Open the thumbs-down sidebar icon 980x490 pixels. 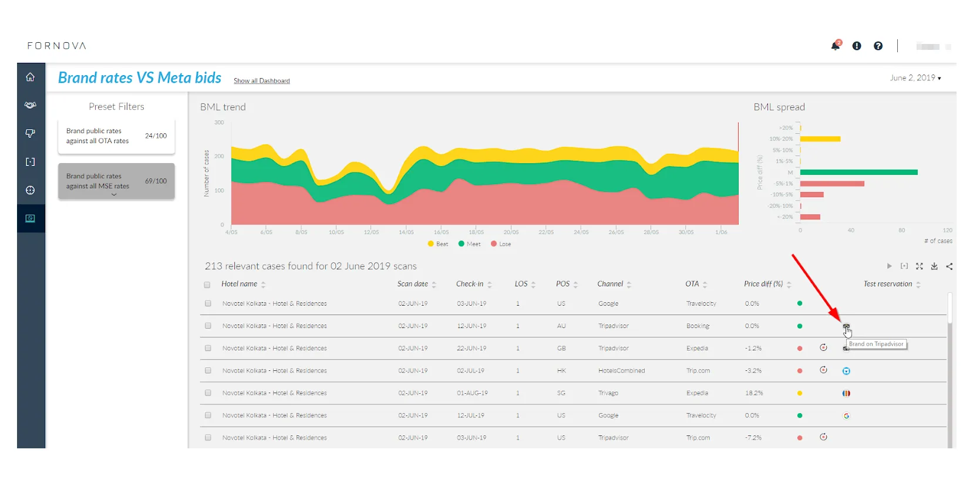point(31,133)
